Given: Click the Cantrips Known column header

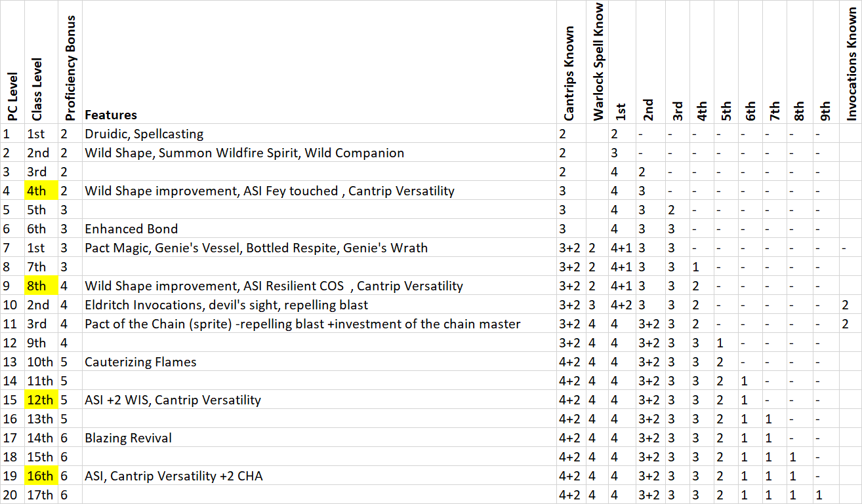Looking at the screenshot, I should click(x=569, y=73).
